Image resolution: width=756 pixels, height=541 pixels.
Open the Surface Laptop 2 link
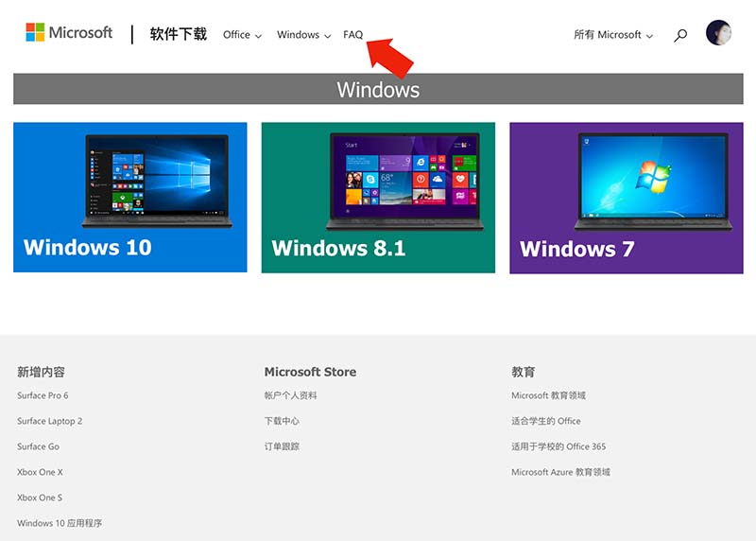(49, 421)
